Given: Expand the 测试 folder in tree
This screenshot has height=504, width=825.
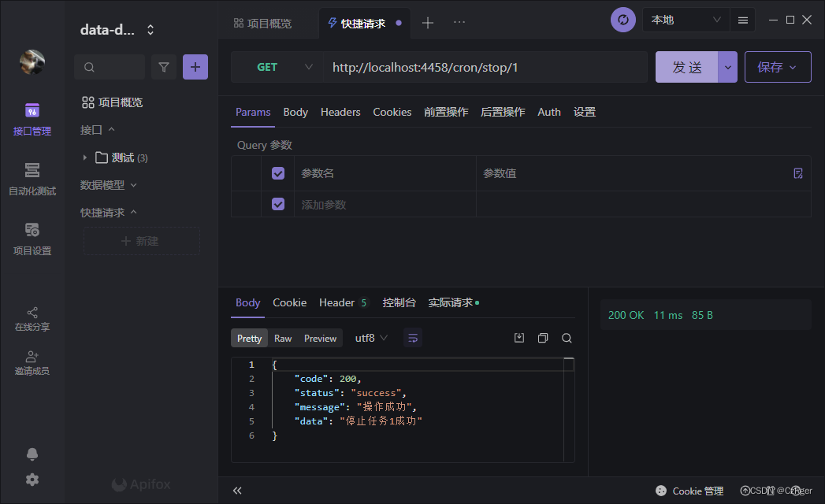Looking at the screenshot, I should (85, 158).
